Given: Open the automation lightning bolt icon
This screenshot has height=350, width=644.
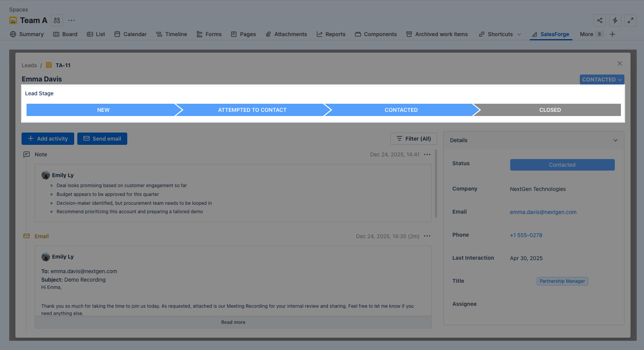Looking at the screenshot, I should [x=615, y=20].
